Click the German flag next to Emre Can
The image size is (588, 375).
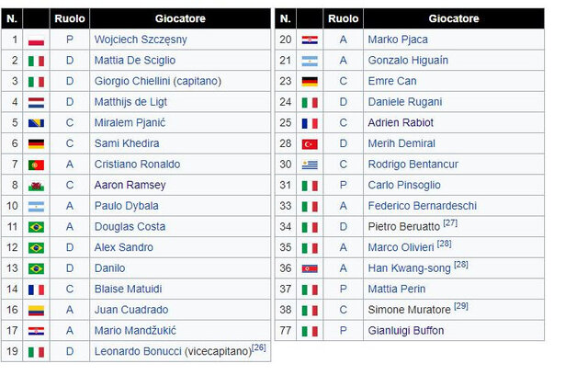tap(310, 81)
